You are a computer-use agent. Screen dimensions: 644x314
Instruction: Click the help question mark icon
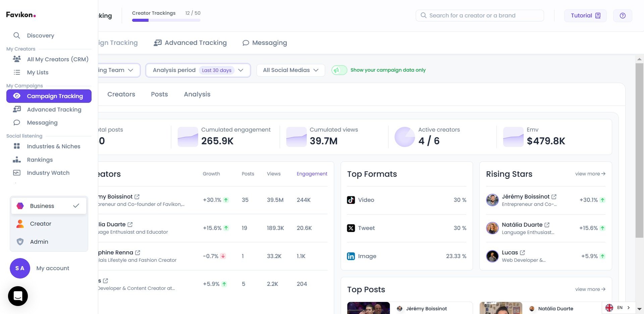click(x=622, y=16)
